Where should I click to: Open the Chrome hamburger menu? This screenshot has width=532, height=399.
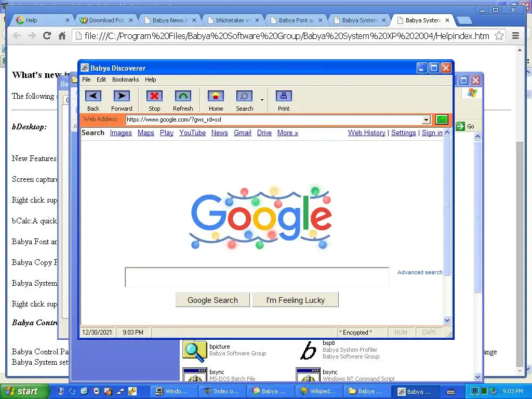pos(515,36)
